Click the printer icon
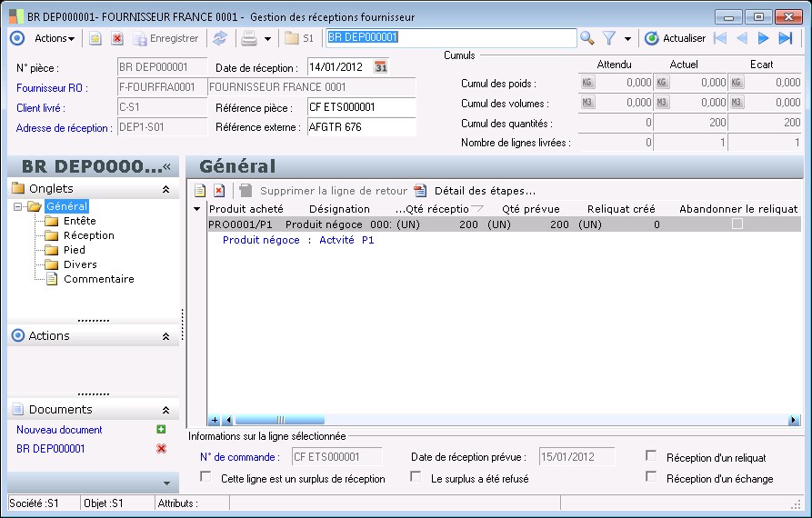Image resolution: width=812 pixels, height=518 pixels. (x=249, y=38)
